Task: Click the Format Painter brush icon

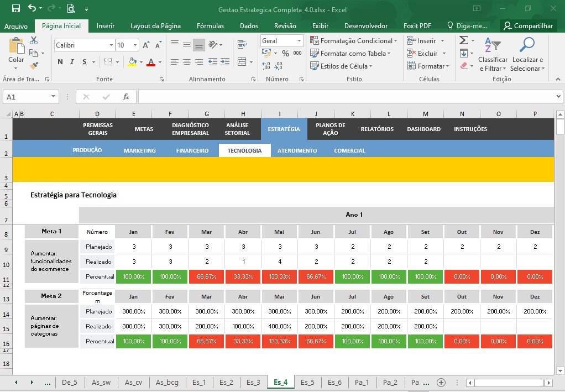Action: [34, 66]
